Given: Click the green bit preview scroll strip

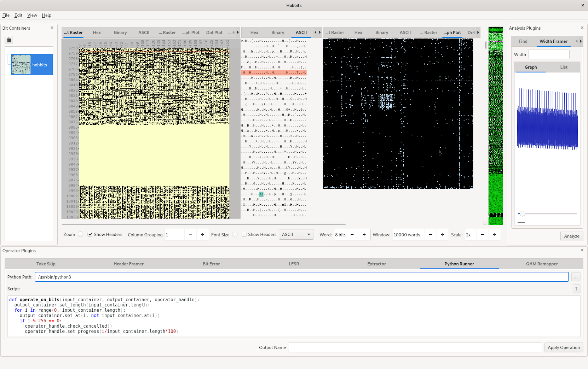Looking at the screenshot, I should 496,126.
